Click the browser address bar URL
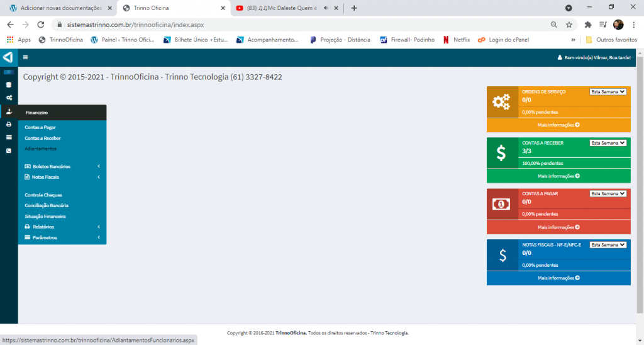Image resolution: width=644 pixels, height=345 pixels. [x=136, y=25]
